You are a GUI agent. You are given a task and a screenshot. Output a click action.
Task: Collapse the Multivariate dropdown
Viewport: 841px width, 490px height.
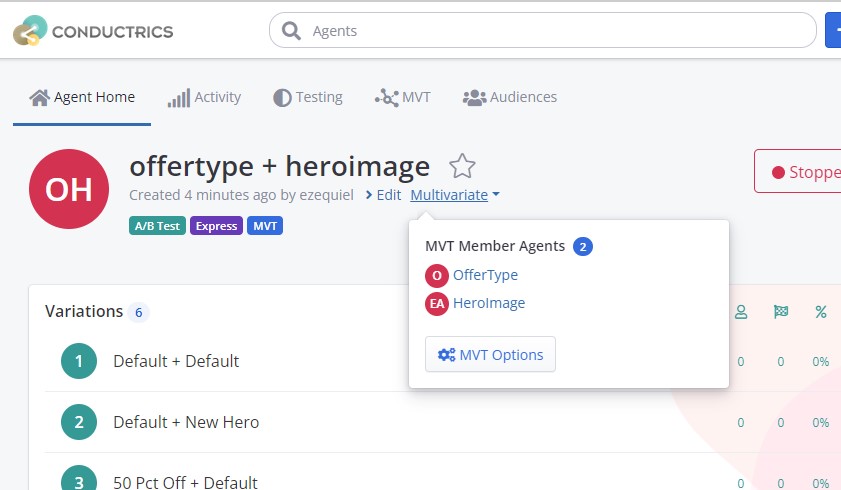(x=455, y=195)
